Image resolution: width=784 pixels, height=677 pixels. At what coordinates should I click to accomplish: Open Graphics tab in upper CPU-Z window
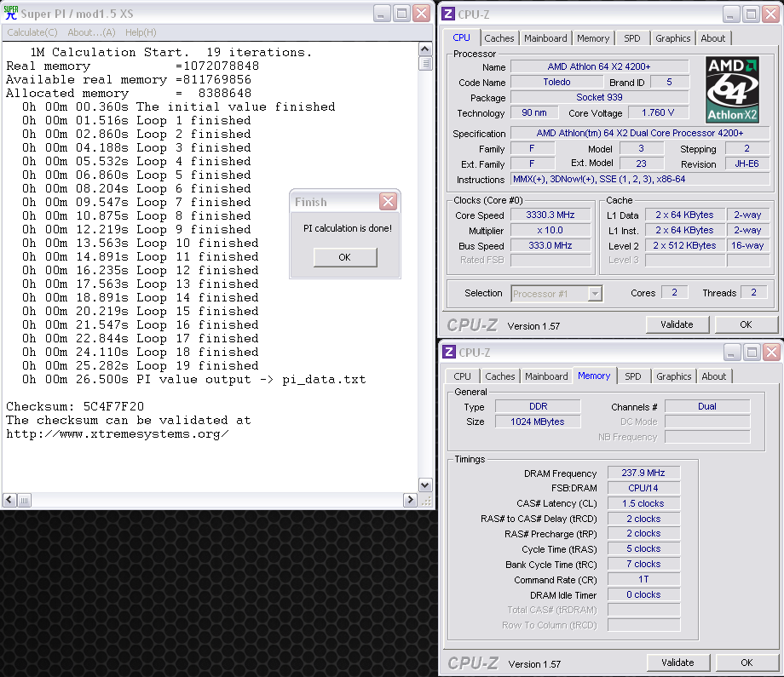click(673, 38)
